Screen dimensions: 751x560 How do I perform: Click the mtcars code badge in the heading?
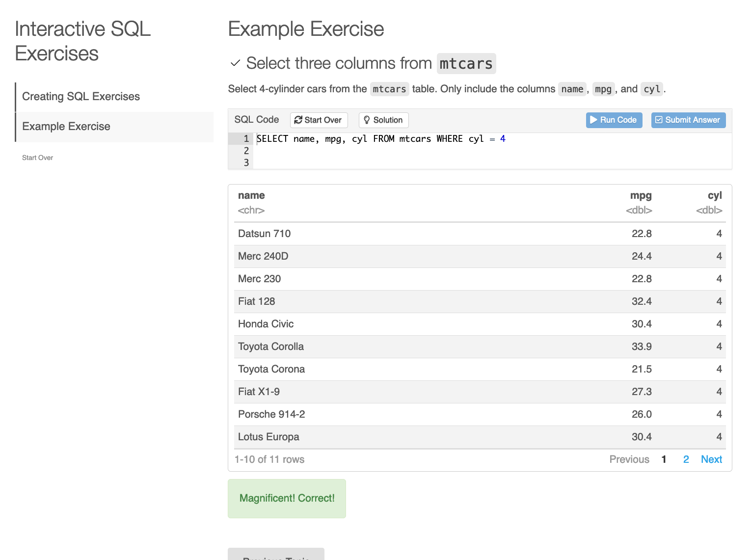[466, 63]
